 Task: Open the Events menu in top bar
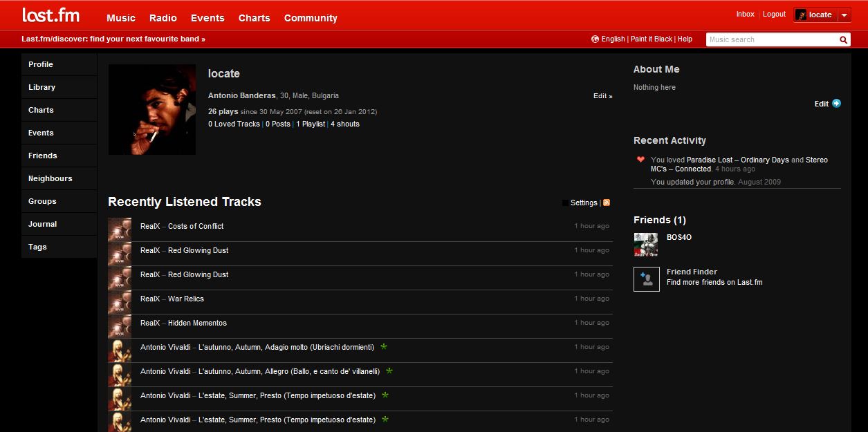207,18
